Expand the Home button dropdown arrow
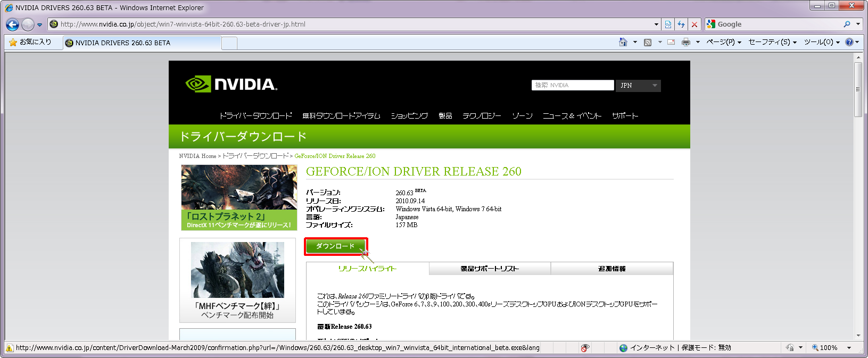The image size is (868, 358). [x=635, y=42]
